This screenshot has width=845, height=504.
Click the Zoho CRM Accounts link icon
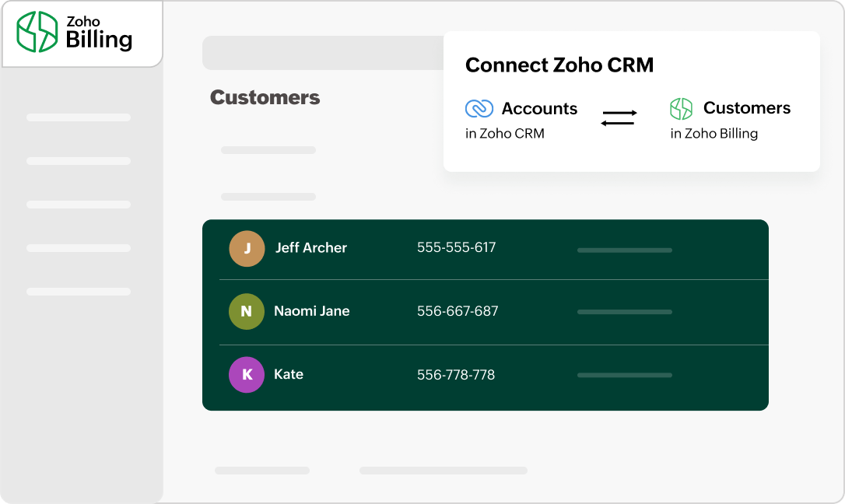coord(479,109)
